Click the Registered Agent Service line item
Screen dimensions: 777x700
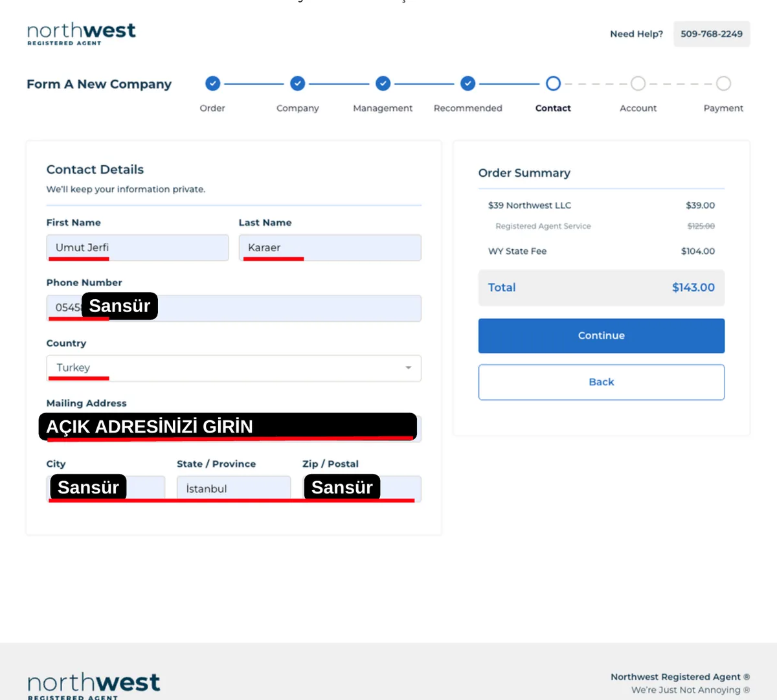coord(543,226)
